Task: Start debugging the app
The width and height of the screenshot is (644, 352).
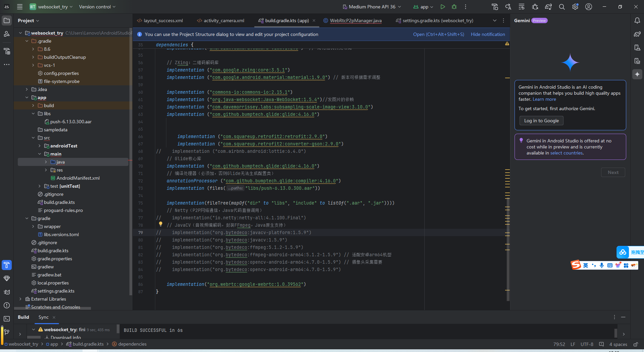Action: click(454, 7)
